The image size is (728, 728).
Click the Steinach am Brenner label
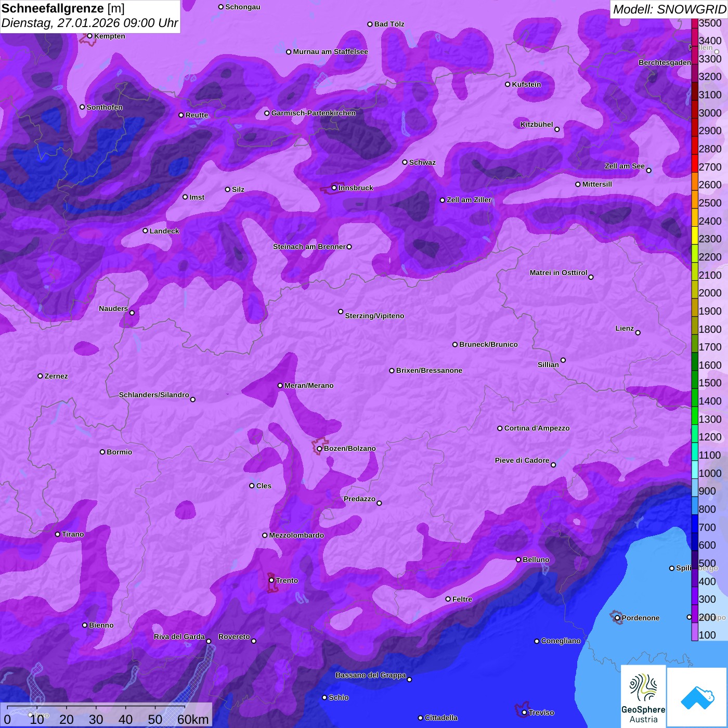coord(309,246)
